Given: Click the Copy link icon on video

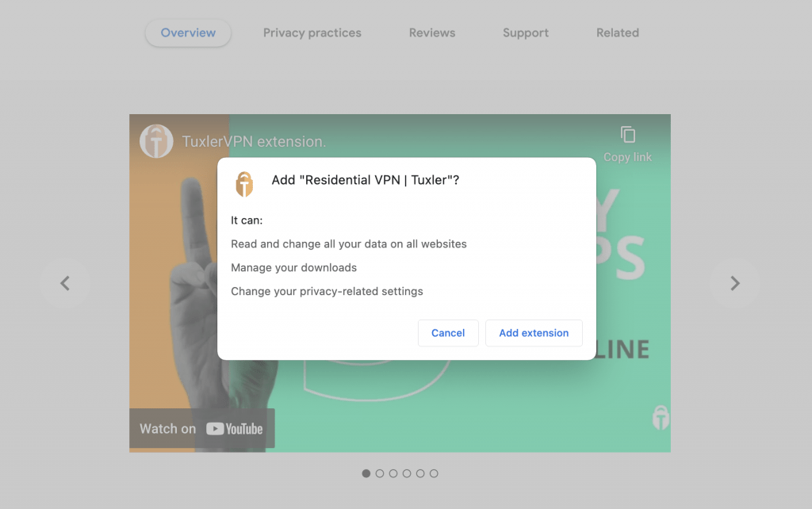Looking at the screenshot, I should point(628,135).
